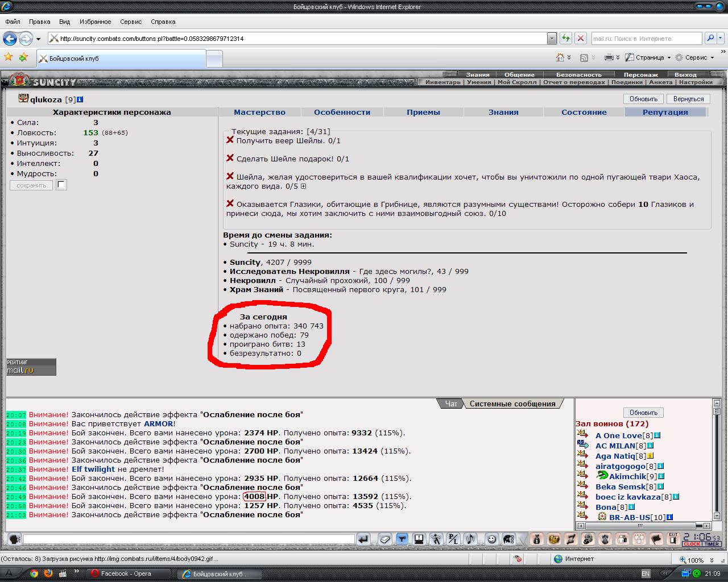Click in the chat message input field
This screenshot has height=582, width=728.
point(189,539)
